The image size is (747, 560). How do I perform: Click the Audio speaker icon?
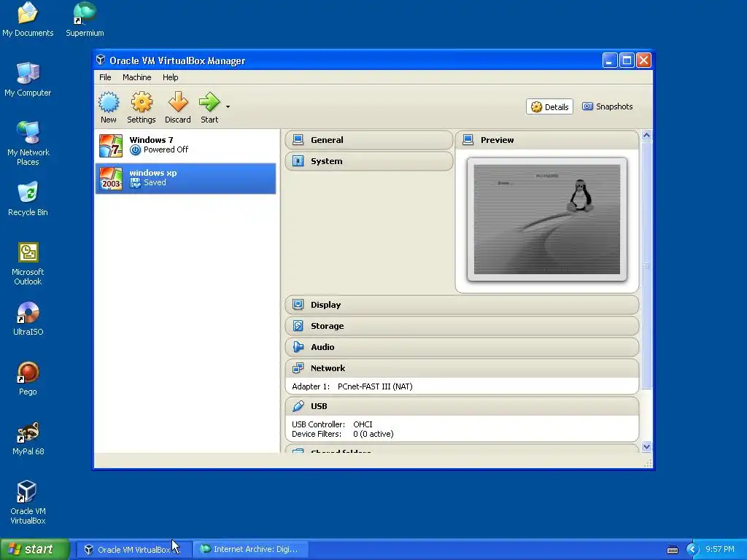(298, 346)
